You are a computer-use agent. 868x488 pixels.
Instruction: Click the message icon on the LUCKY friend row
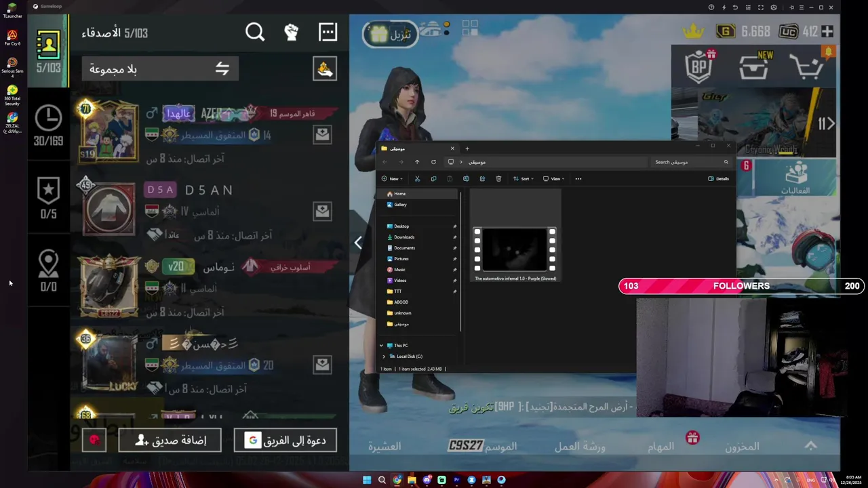[x=322, y=365]
